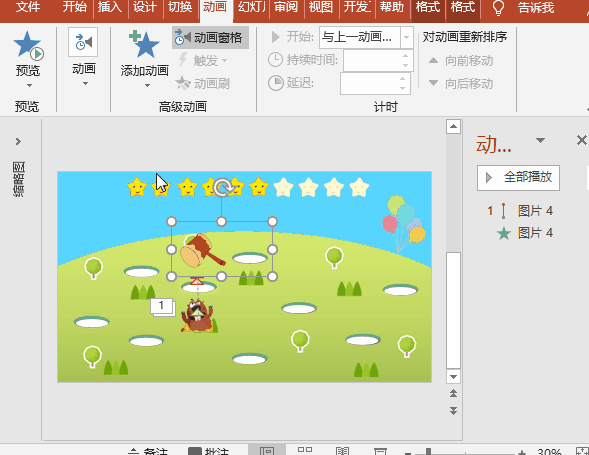The height and width of the screenshot is (455, 589).
Task: Switch to the Design tab
Action: [x=145, y=7]
